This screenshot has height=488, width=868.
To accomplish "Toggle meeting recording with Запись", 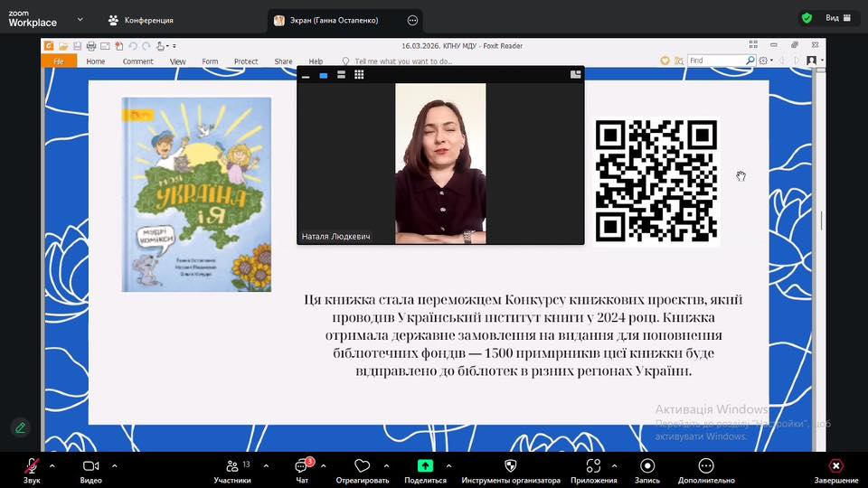I will click(x=647, y=468).
